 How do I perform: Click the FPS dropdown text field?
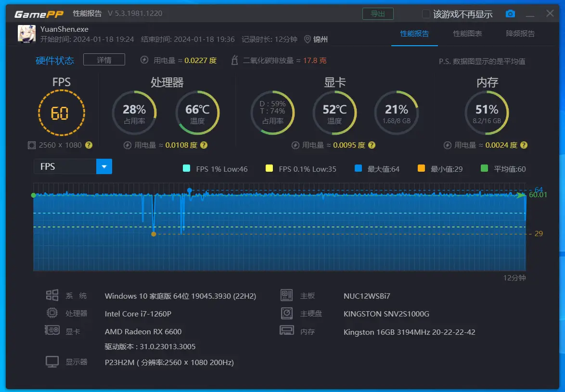65,167
